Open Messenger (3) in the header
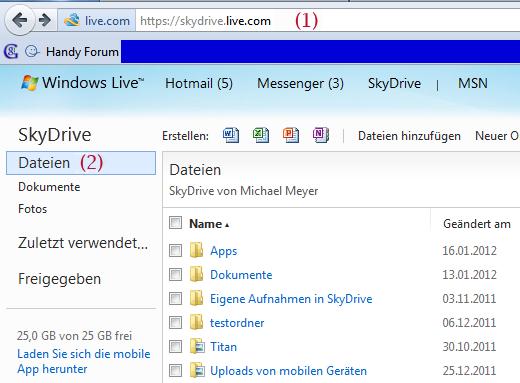This screenshot has height=383, width=520. point(300,83)
